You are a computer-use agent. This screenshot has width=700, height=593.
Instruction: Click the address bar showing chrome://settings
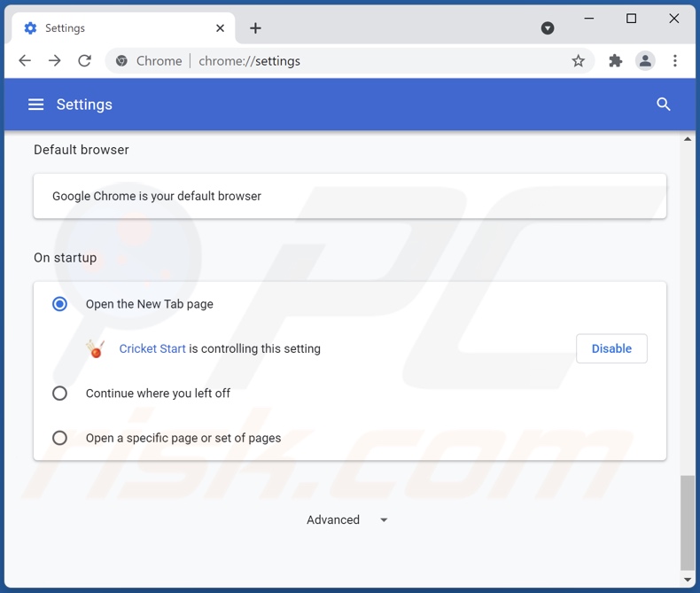(x=354, y=61)
